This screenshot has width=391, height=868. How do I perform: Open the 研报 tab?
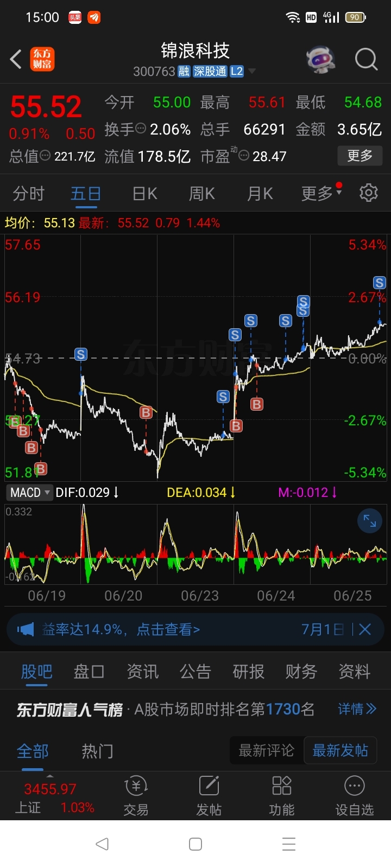[x=248, y=672]
